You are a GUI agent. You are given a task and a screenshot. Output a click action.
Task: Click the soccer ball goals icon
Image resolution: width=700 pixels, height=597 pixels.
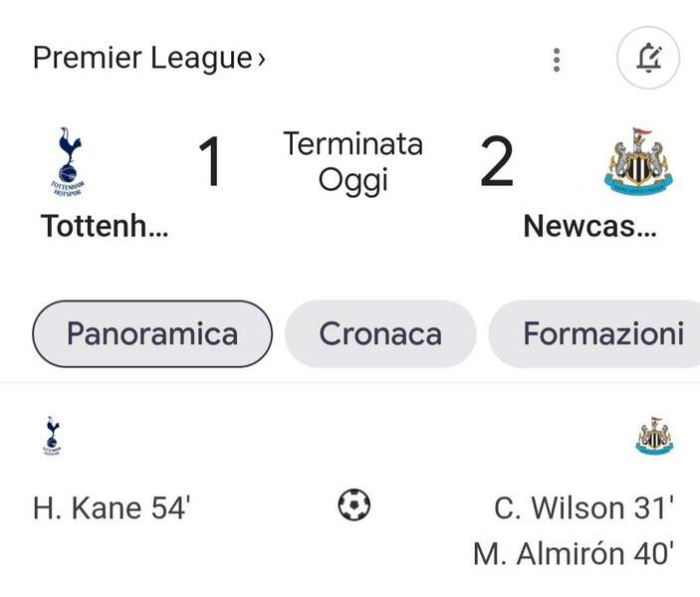coord(353,505)
